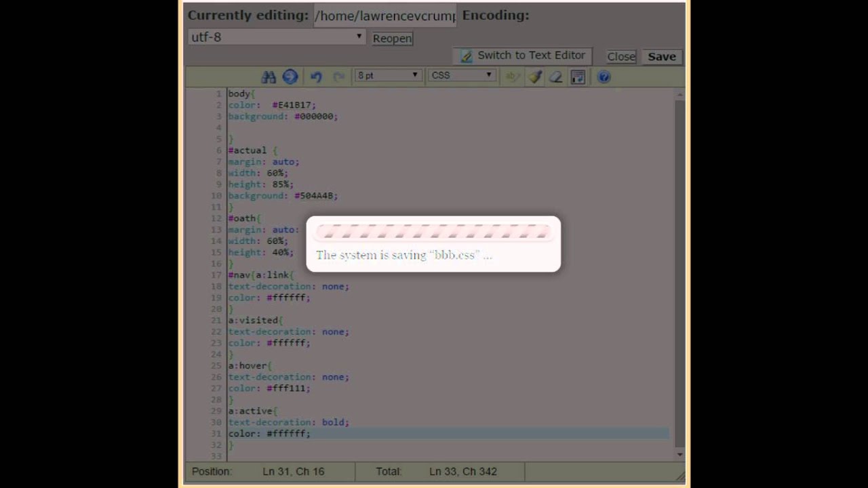Click the file path input field
The image size is (868, 488).
coord(385,16)
